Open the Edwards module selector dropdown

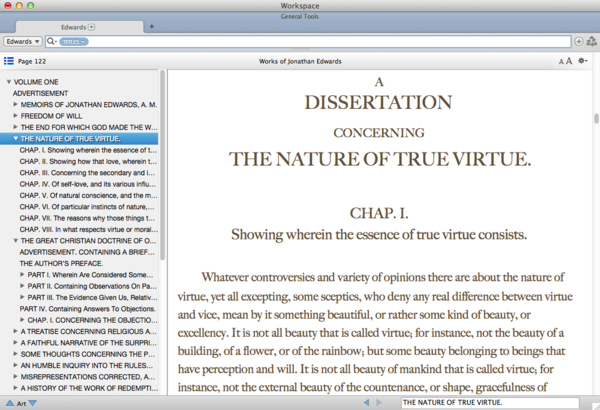(x=23, y=41)
